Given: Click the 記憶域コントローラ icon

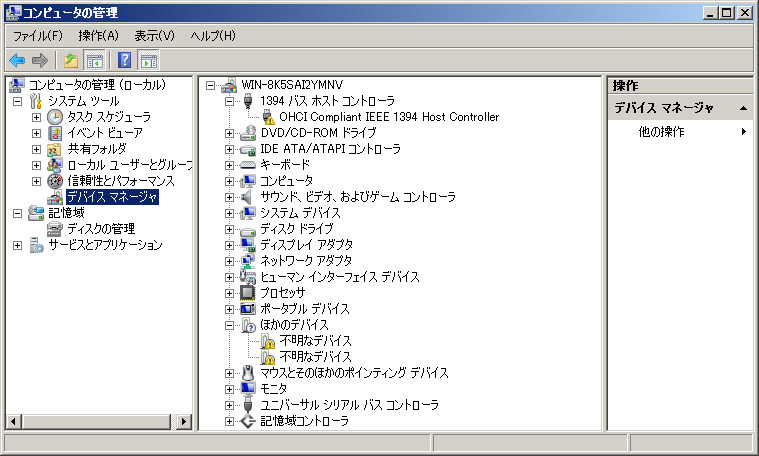Looking at the screenshot, I should point(248,421).
